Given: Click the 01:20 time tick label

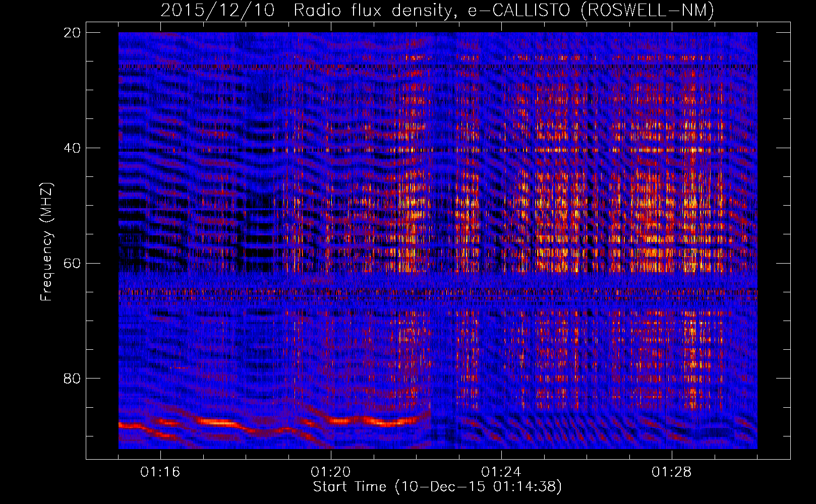Looking at the screenshot, I should click(x=331, y=472).
